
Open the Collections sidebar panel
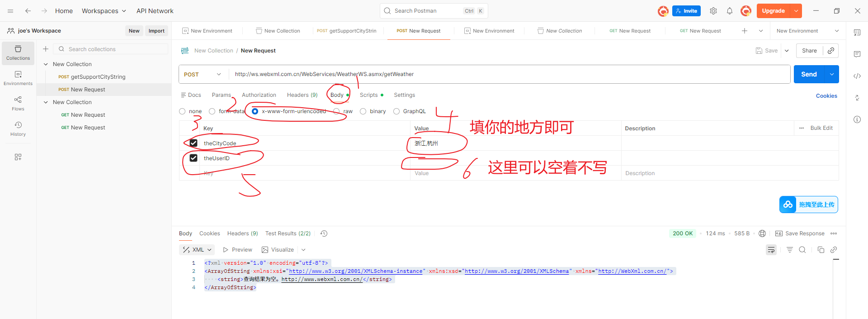[18, 53]
